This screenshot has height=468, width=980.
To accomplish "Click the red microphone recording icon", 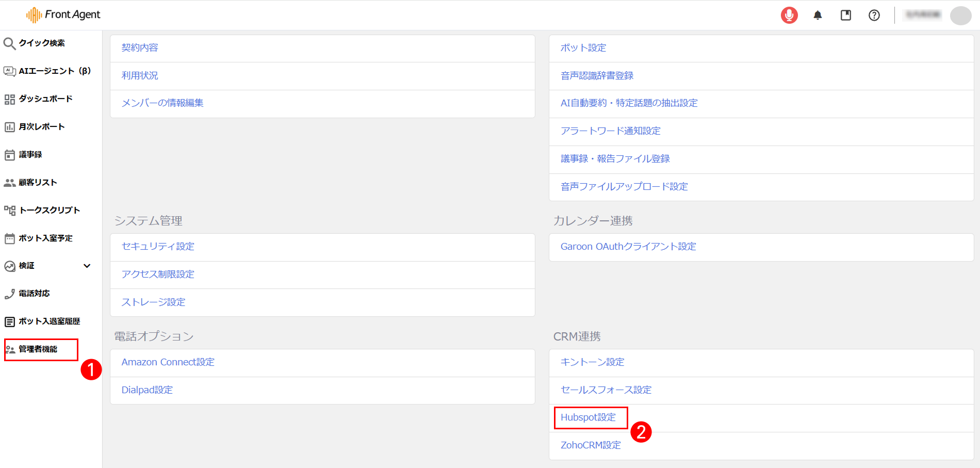I will (x=789, y=15).
